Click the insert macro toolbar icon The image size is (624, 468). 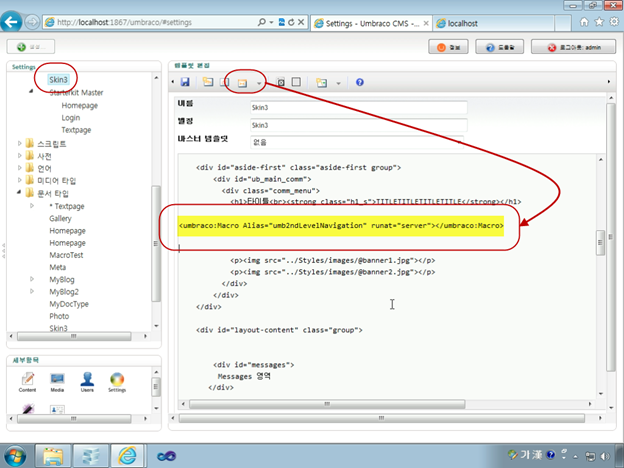click(x=242, y=83)
